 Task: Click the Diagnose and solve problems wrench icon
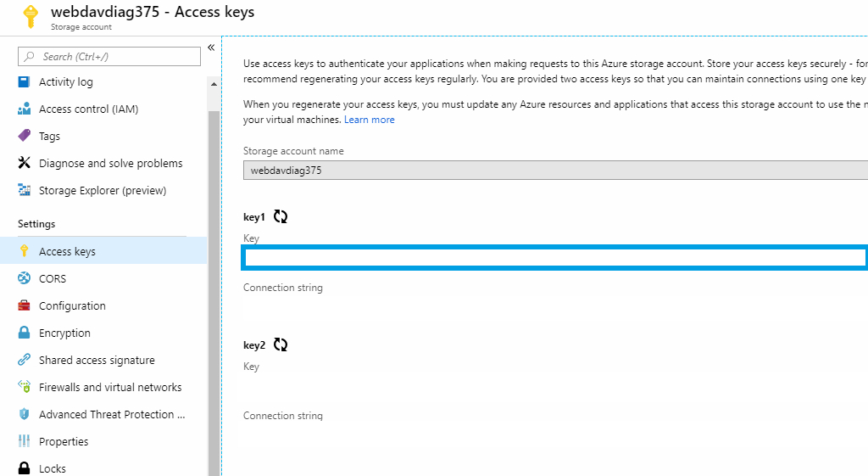click(x=24, y=164)
